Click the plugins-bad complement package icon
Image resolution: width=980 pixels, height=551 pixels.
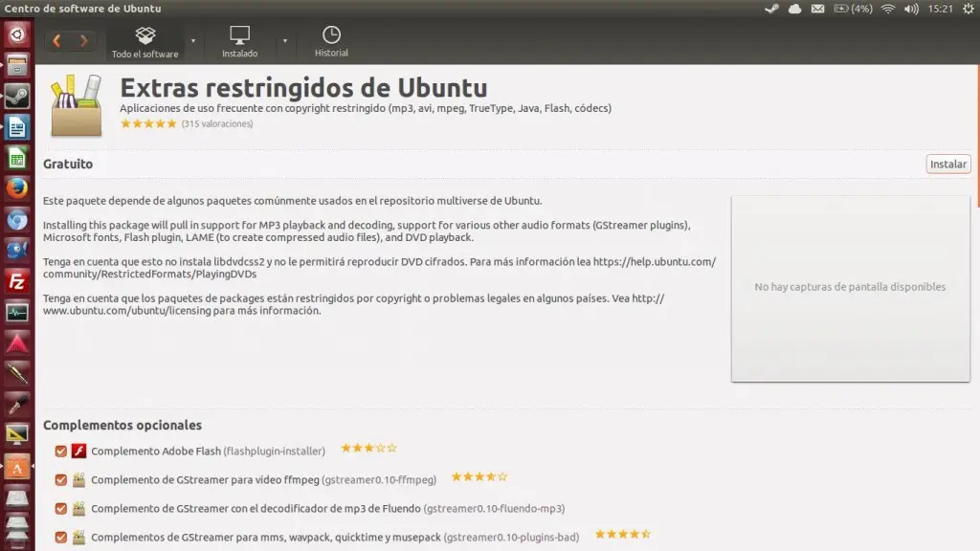[78, 537]
